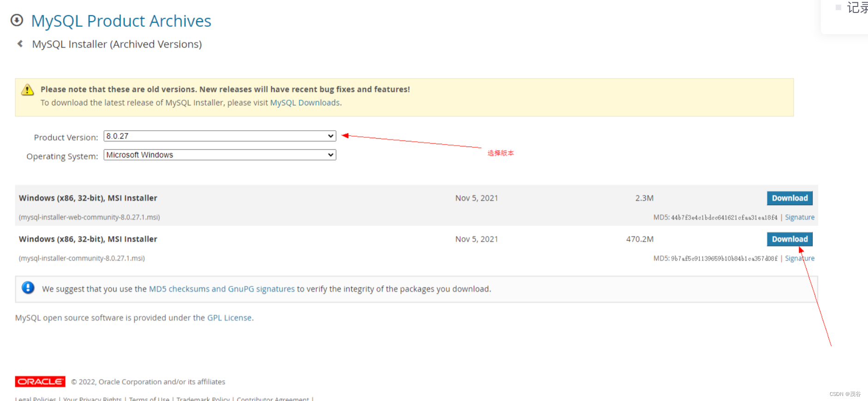Click MySQL Installer (Archived Versions) title
The width and height of the screenshot is (868, 401).
tap(117, 44)
